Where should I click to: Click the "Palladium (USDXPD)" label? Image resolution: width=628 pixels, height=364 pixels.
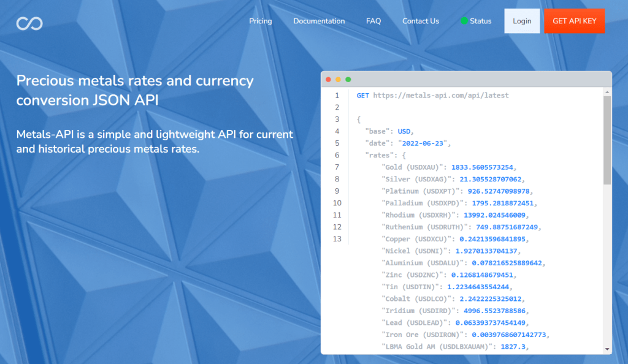pos(423,203)
